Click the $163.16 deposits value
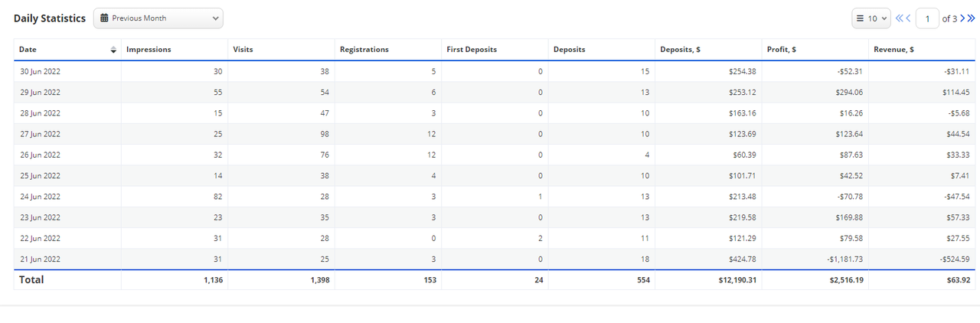Screen dimensions: 980x323 743,113
